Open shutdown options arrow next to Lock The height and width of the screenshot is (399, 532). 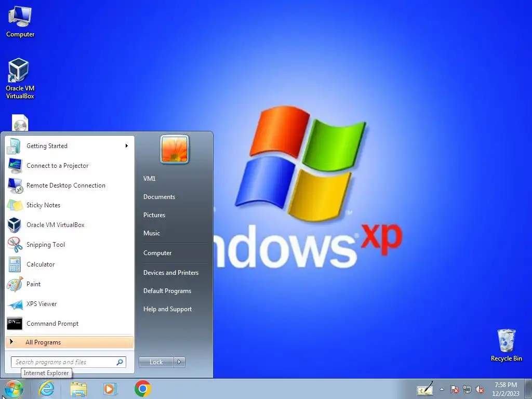[179, 362]
